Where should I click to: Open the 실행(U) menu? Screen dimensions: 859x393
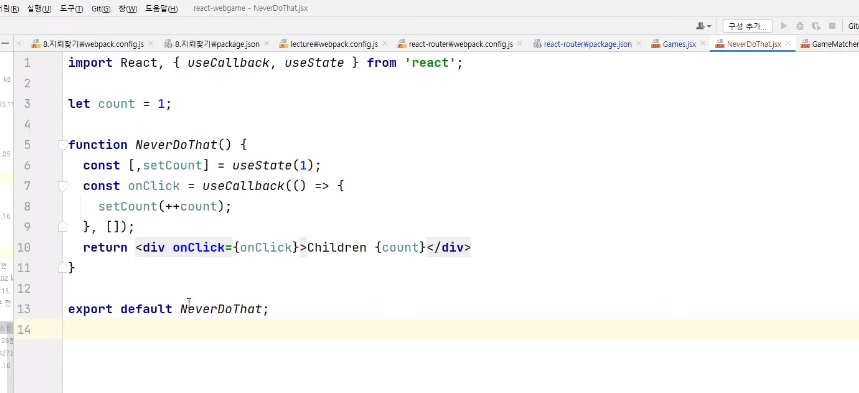coord(39,9)
